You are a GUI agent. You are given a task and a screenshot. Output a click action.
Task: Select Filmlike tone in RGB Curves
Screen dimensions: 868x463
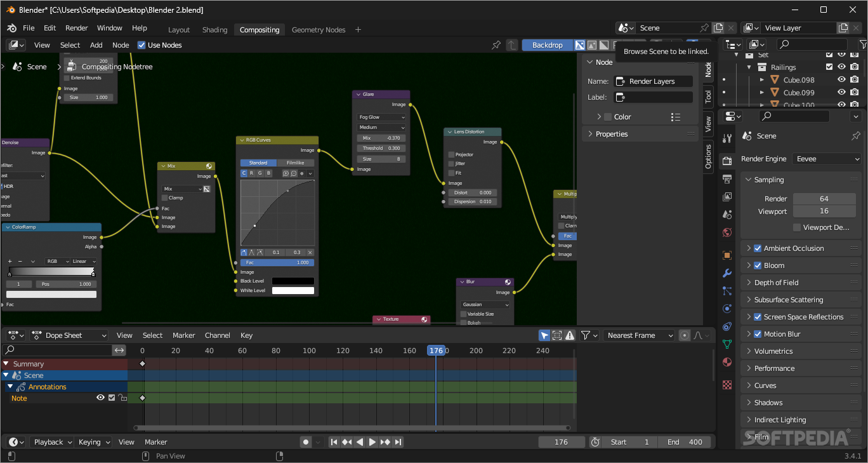pyautogui.click(x=295, y=163)
